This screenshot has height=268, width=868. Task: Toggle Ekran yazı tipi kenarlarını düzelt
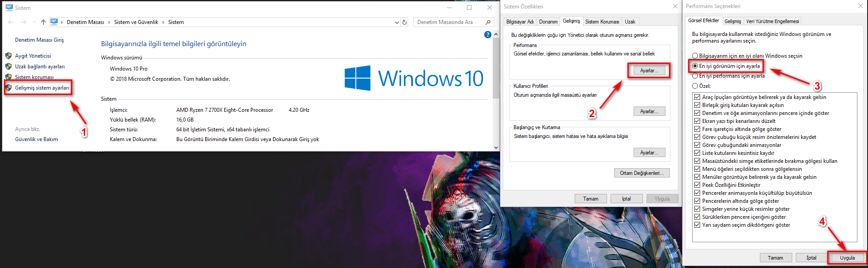pos(697,121)
